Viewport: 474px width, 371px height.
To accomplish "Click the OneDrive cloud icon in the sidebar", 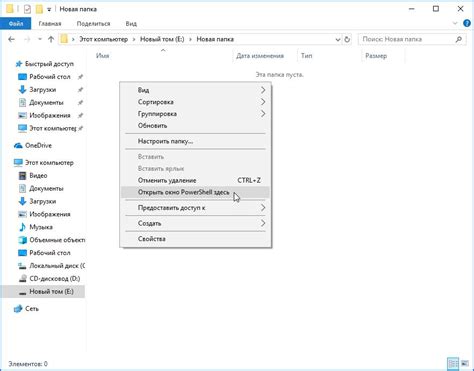I will pos(18,146).
